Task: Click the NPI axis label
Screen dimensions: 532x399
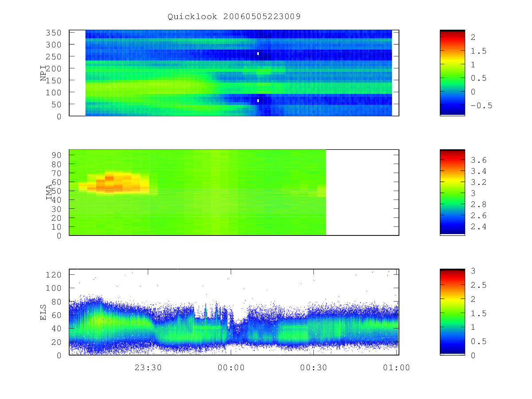Action: (43, 73)
